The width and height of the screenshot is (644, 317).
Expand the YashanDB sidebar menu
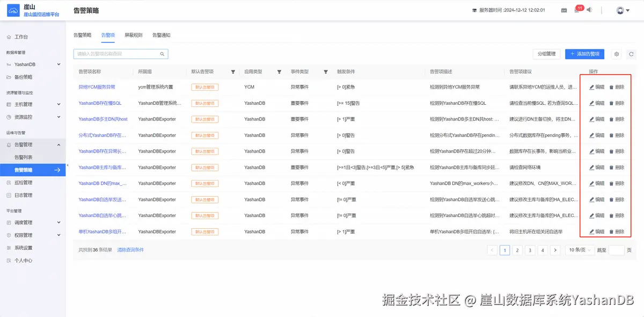pyautogui.click(x=33, y=64)
